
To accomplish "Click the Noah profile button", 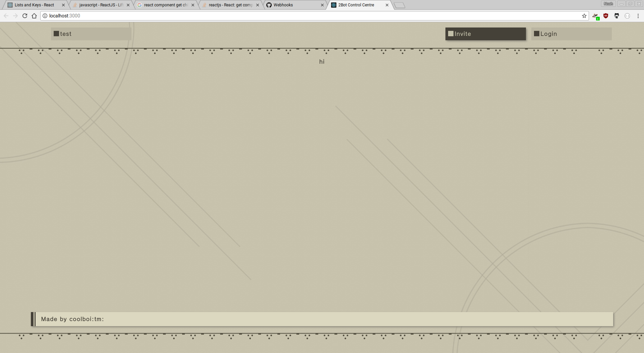I will point(608,4).
